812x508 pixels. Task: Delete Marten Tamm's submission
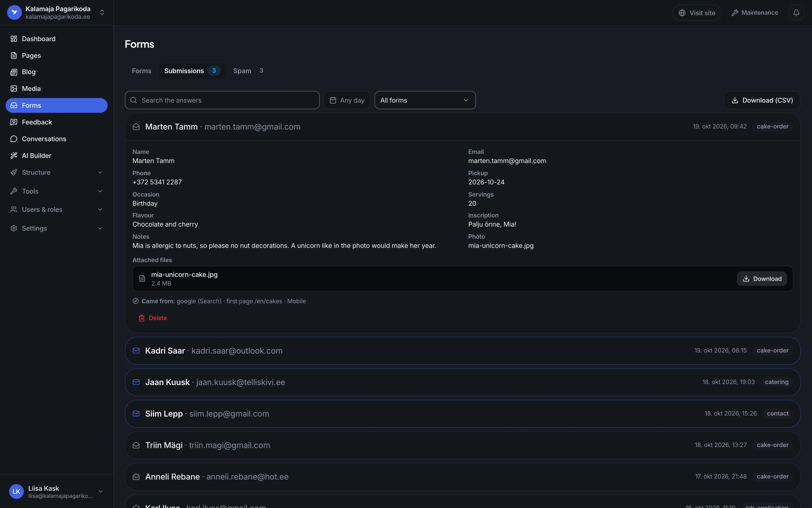(x=153, y=318)
